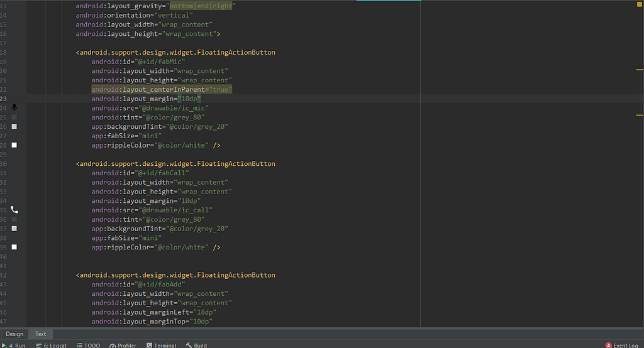Open the 6: Logcat tool window

pos(52,345)
